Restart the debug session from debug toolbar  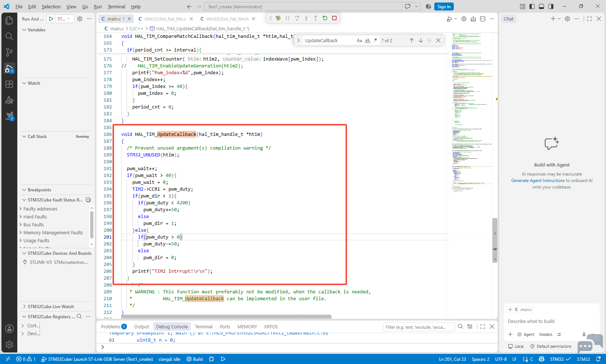coord(325,18)
